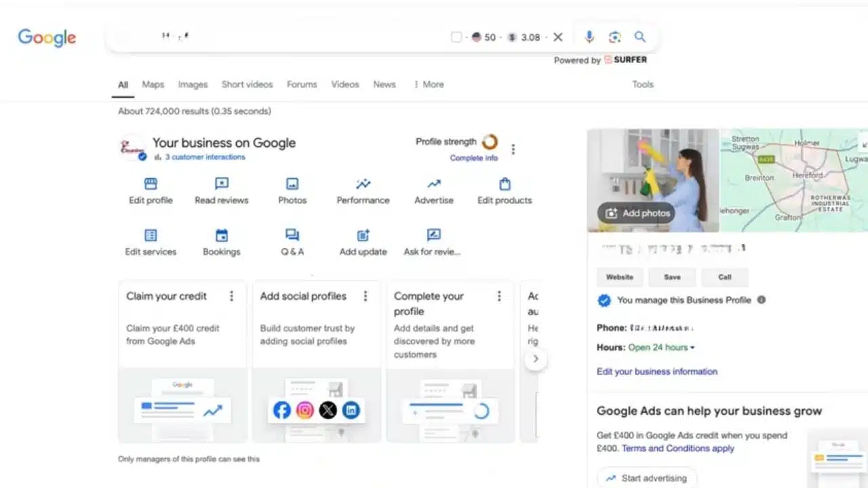Image resolution: width=868 pixels, height=488 pixels.
Task: Click the Surfer search volume icon showing 50
Action: coord(475,37)
